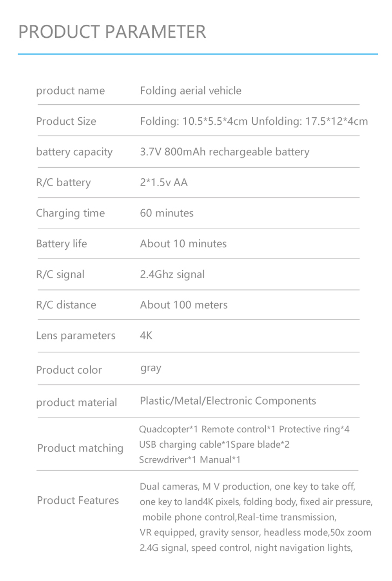Click the 'Product matching' label
Screen dimensions: 392x581
click(80, 448)
